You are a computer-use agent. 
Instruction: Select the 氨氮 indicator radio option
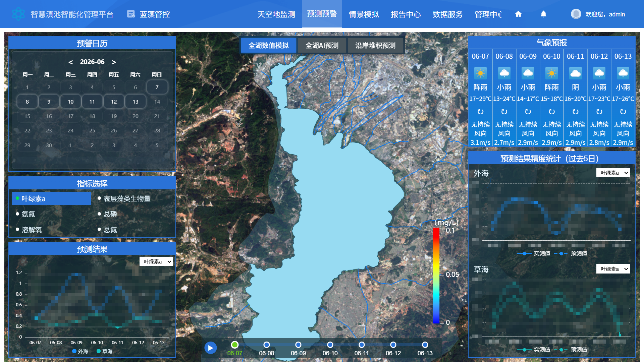coord(25,214)
